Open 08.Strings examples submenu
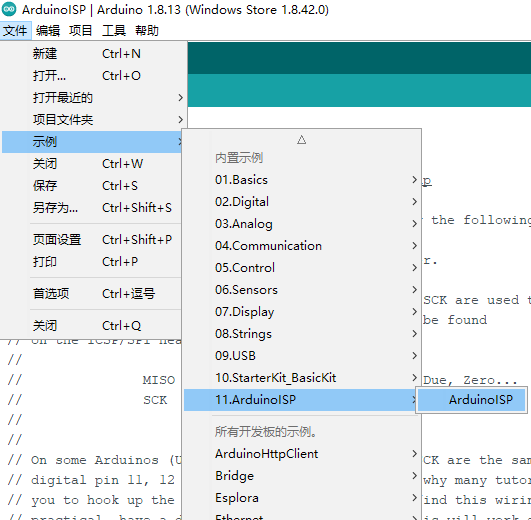Viewport: 531px width, 520px height. coord(302,334)
